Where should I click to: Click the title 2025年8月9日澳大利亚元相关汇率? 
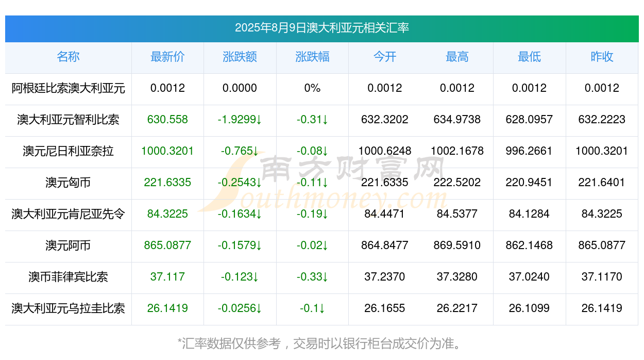[322, 28]
